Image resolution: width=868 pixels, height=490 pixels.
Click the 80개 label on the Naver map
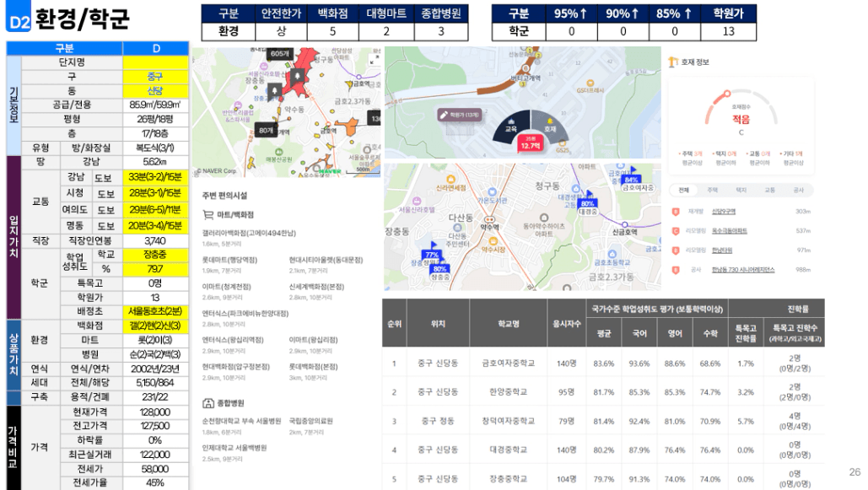[x=267, y=130]
